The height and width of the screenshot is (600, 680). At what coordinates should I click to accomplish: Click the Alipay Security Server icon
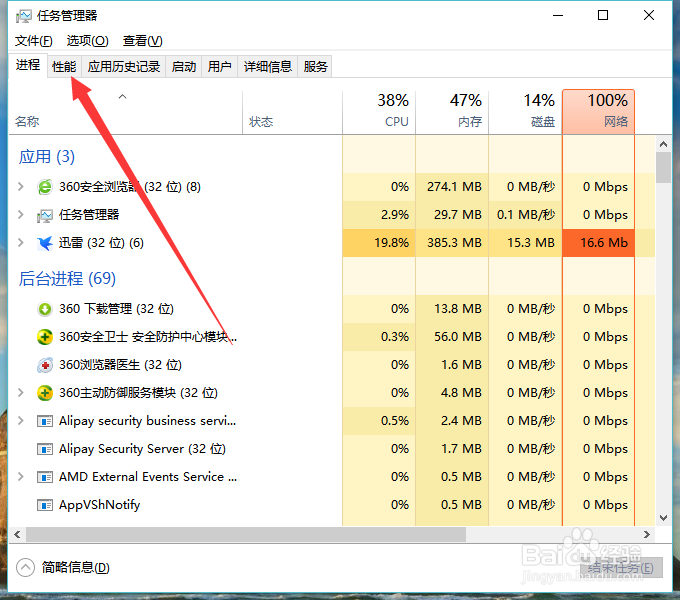pyautogui.click(x=45, y=449)
